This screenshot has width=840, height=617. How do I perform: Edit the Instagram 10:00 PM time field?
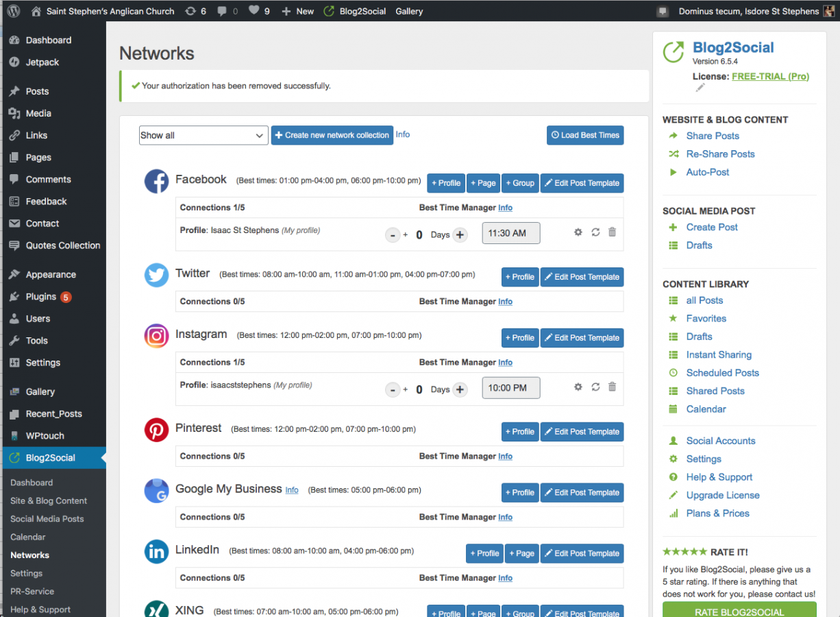[x=511, y=387]
